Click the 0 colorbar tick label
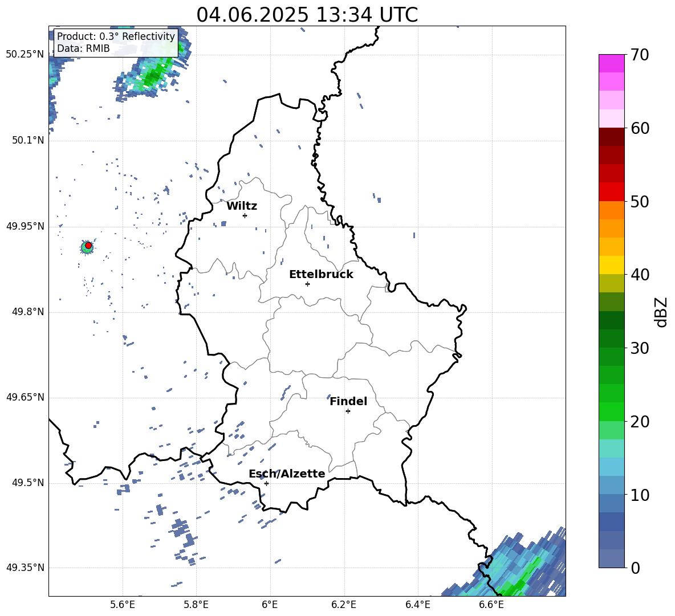The width and height of the screenshot is (675, 616). (636, 568)
